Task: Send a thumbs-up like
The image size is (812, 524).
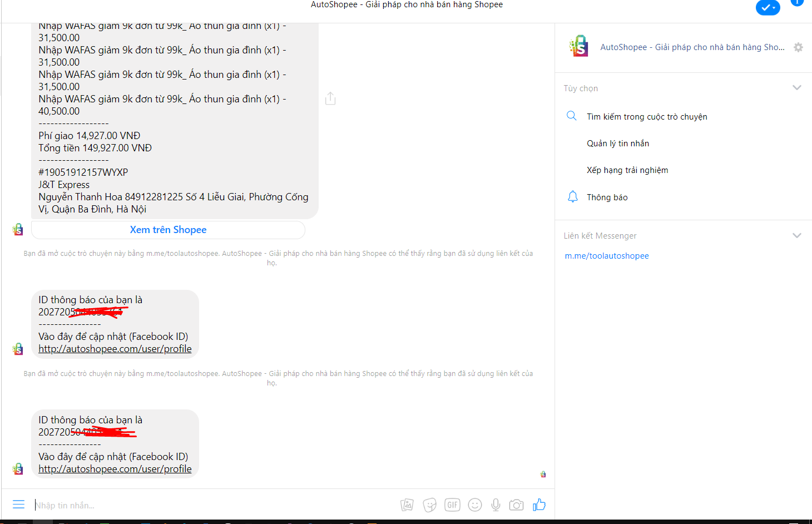Action: (x=539, y=505)
